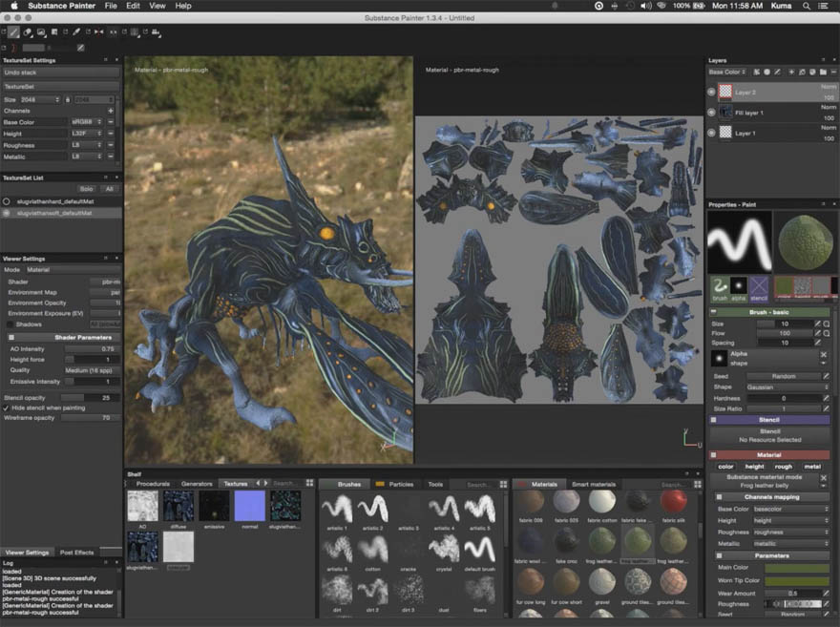This screenshot has height=627, width=840.
Task: Open the L32F format dropdown for Height
Action: pyautogui.click(x=86, y=134)
